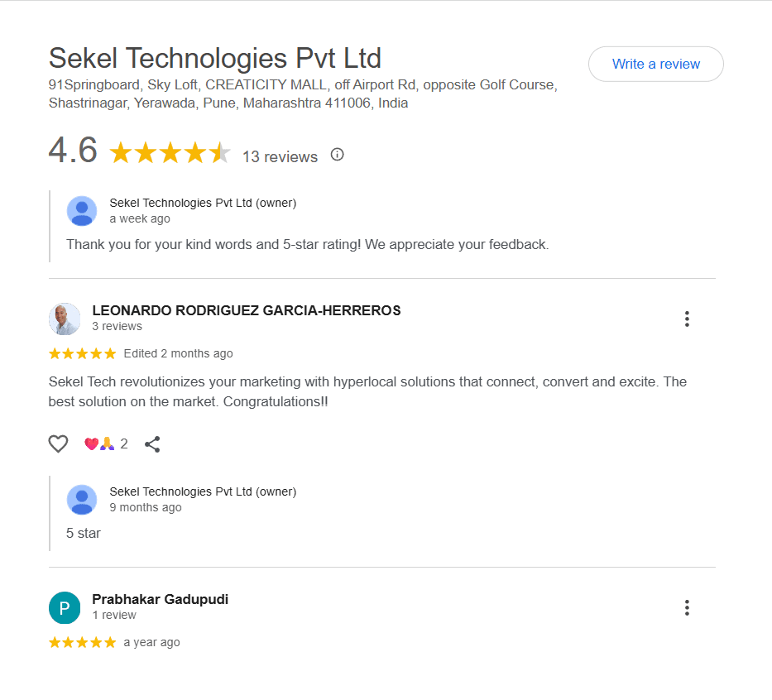Click LEONARDO RODRIGUEZ GARCIA-HERREROS reviewer name
Viewport: 772px width, 700px height.
245,310
